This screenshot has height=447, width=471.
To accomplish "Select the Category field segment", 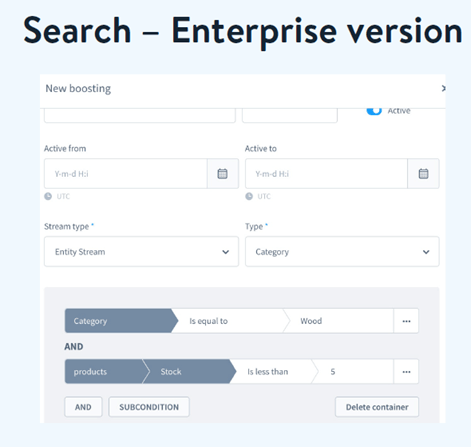I will 119,321.
